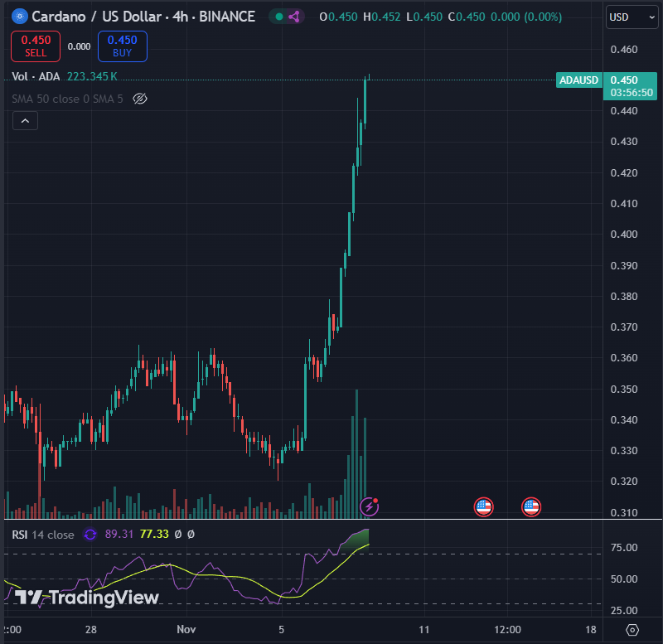This screenshot has height=644, width=663.
Task: Click the Vol · ADA indicator label
Action: click(36, 76)
